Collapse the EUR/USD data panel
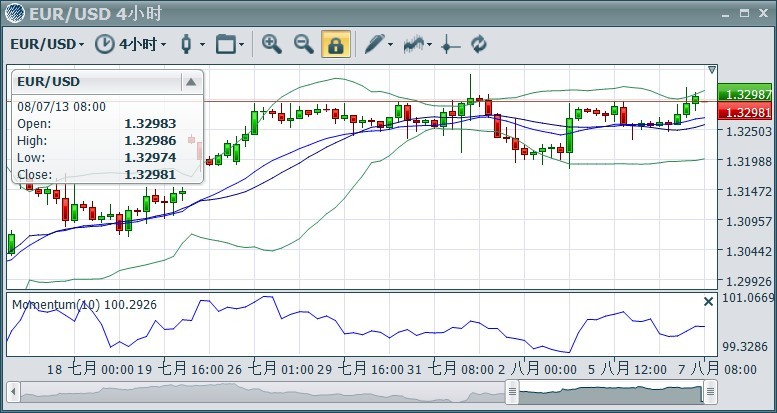Screen dimensions: 777x413 point(191,82)
